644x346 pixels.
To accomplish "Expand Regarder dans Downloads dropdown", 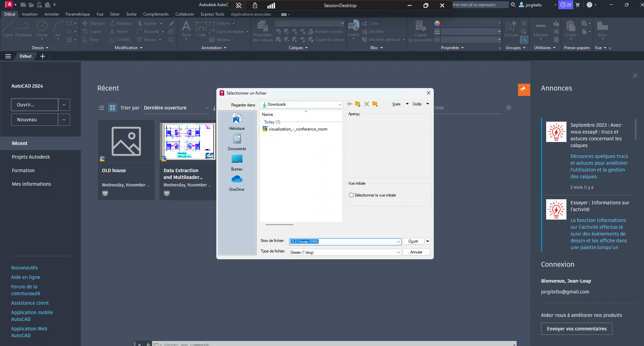I will point(340,104).
